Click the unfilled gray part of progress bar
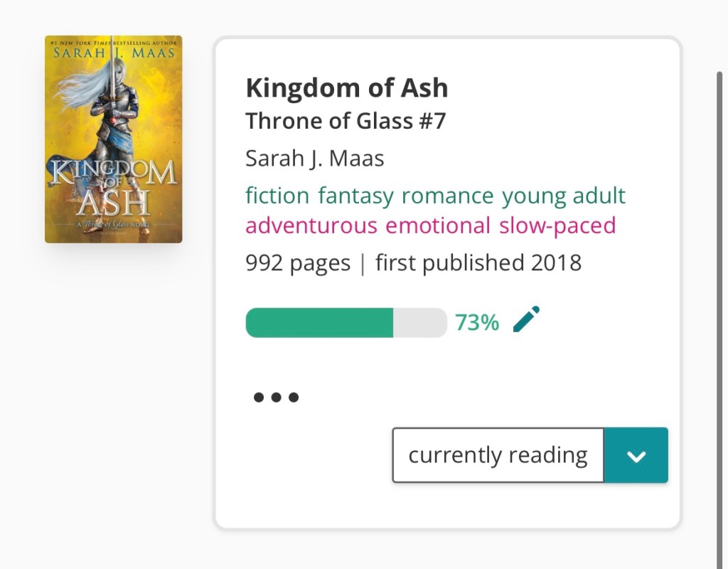The width and height of the screenshot is (728, 569). click(x=419, y=323)
